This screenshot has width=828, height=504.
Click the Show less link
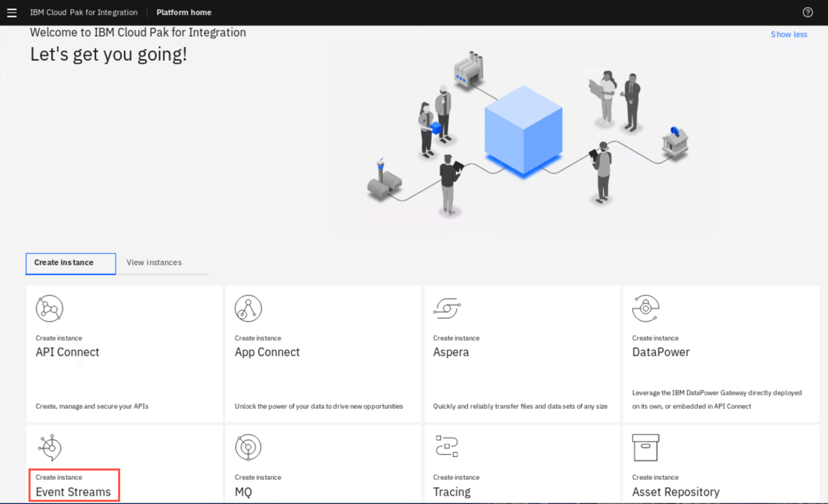click(789, 34)
